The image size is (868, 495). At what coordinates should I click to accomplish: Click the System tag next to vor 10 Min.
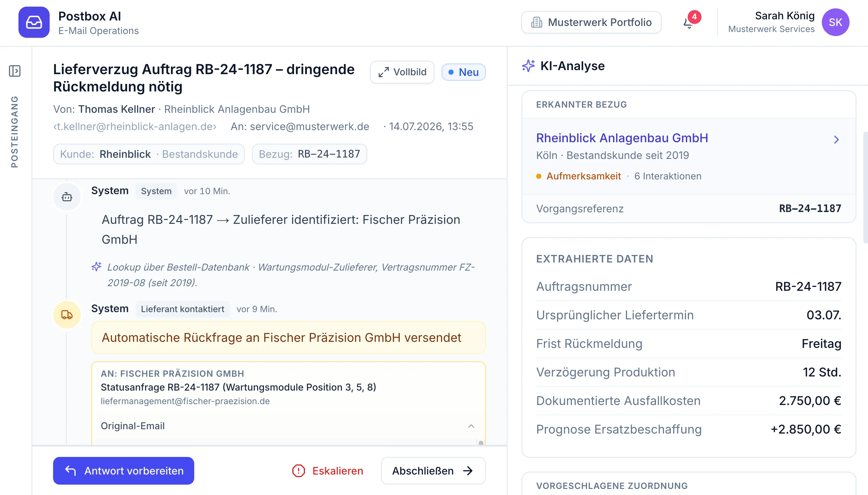tap(156, 191)
